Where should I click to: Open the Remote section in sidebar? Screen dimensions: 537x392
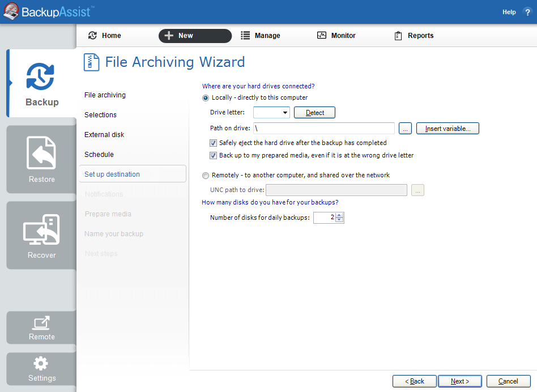click(x=41, y=327)
